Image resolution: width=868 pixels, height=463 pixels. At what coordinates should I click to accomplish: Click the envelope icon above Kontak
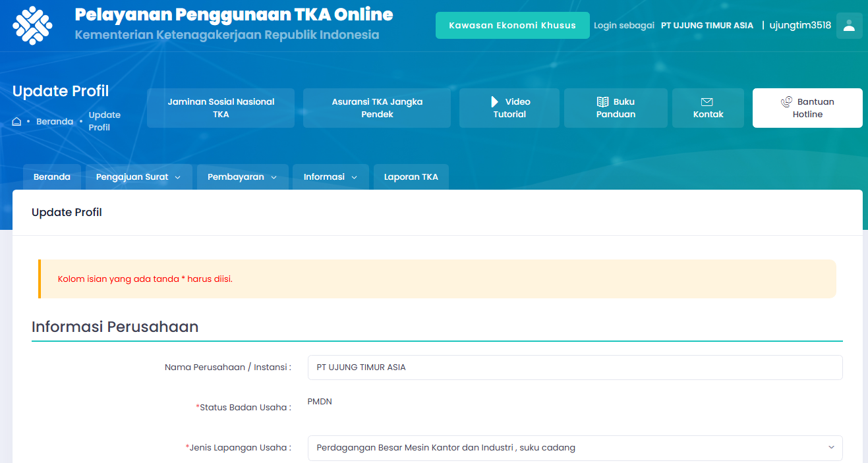[707, 102]
